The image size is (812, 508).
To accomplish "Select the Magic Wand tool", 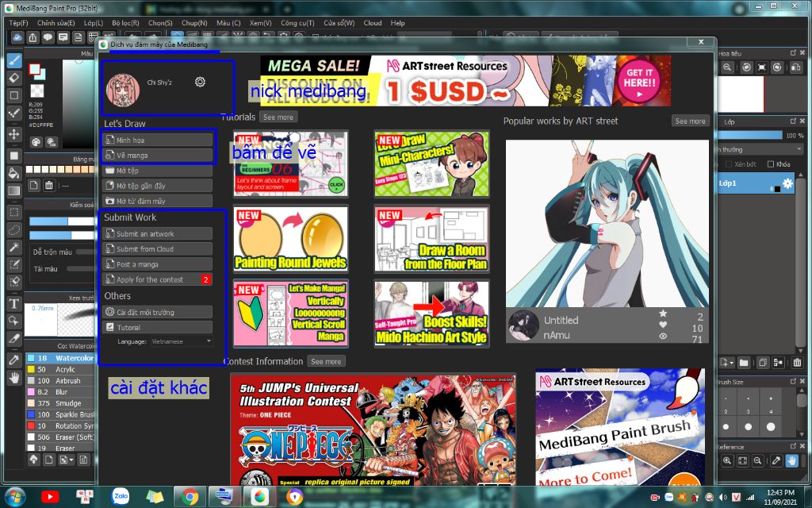I will coord(14,248).
